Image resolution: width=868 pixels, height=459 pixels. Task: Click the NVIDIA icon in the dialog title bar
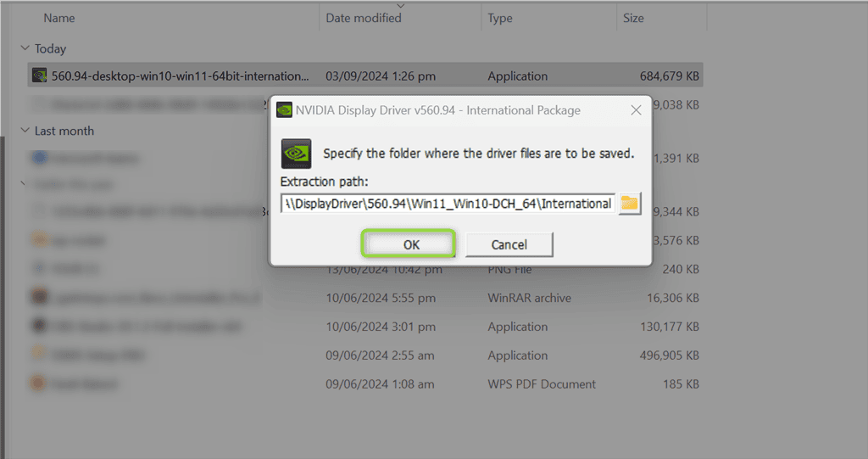pos(285,109)
